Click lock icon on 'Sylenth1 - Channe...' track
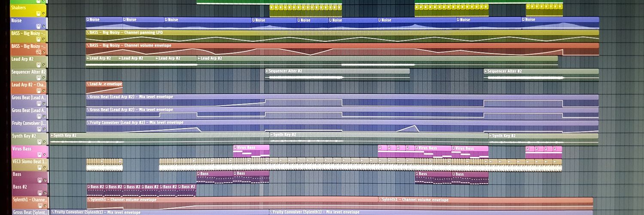 (40, 206)
